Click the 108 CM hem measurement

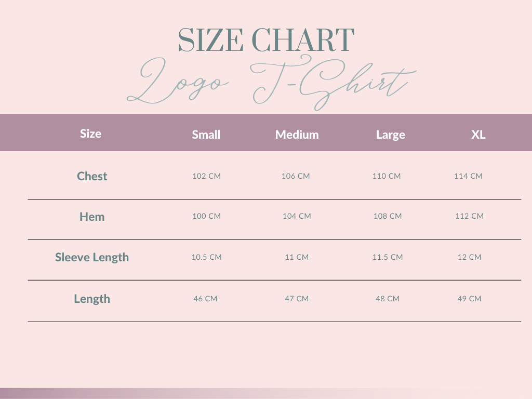click(x=388, y=216)
